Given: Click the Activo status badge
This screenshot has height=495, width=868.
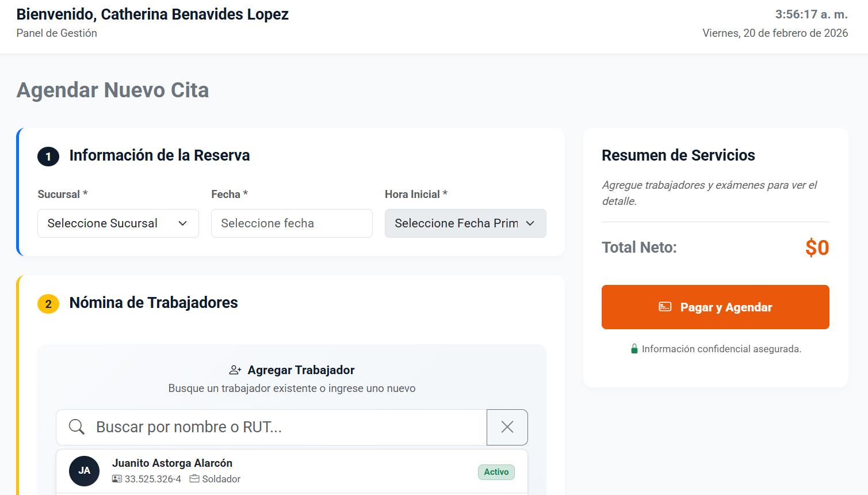Looking at the screenshot, I should pos(496,472).
